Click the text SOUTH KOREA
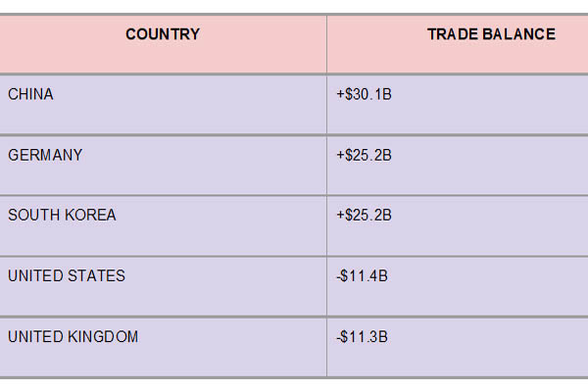588x392 pixels. tap(63, 215)
